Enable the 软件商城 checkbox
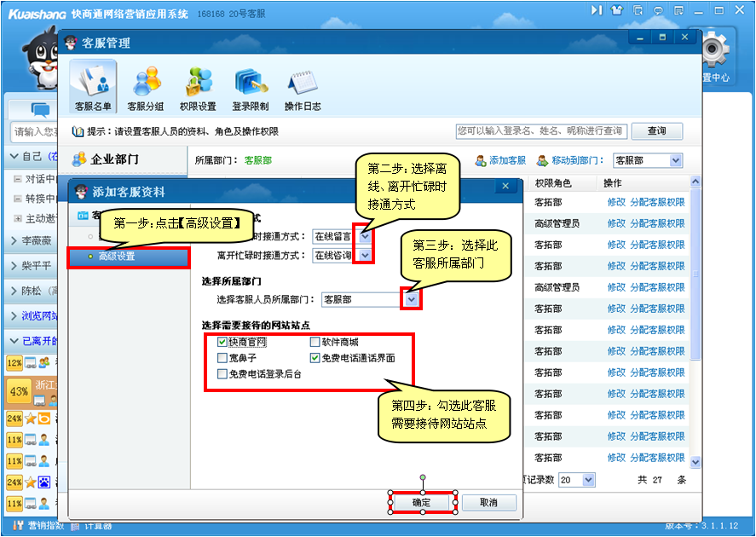 tap(315, 343)
